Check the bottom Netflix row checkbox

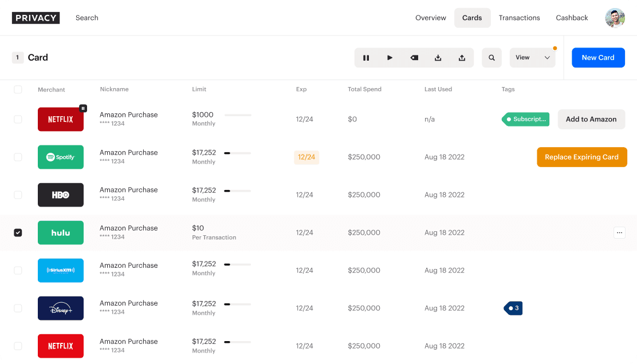click(18, 346)
